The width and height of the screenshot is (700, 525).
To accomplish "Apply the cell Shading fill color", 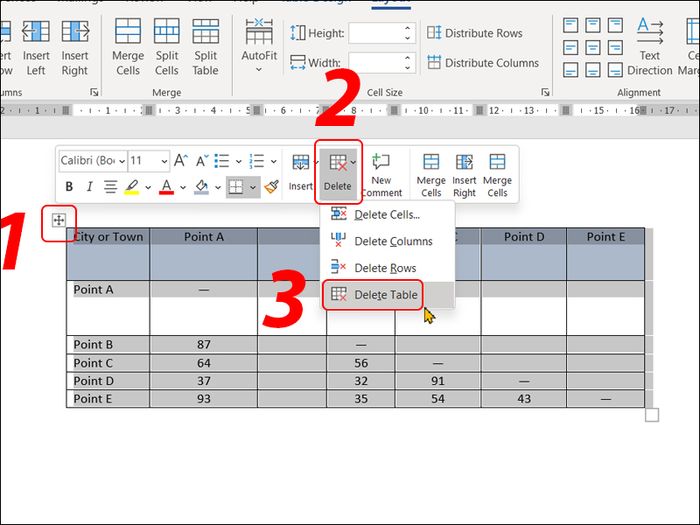I will tap(201, 187).
